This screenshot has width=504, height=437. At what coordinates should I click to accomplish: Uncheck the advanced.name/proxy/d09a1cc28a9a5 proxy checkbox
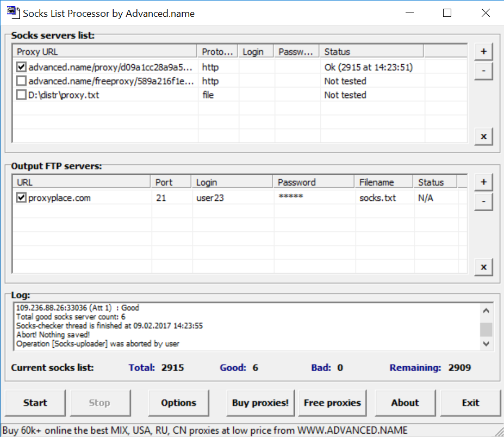point(21,67)
